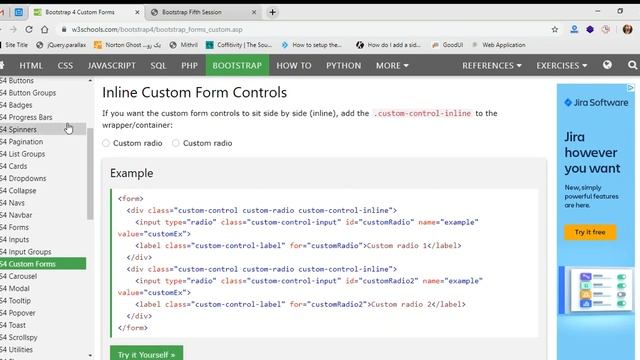640x360 pixels.
Task: Click the sidebar scroll down arrow
Action: click(90, 356)
